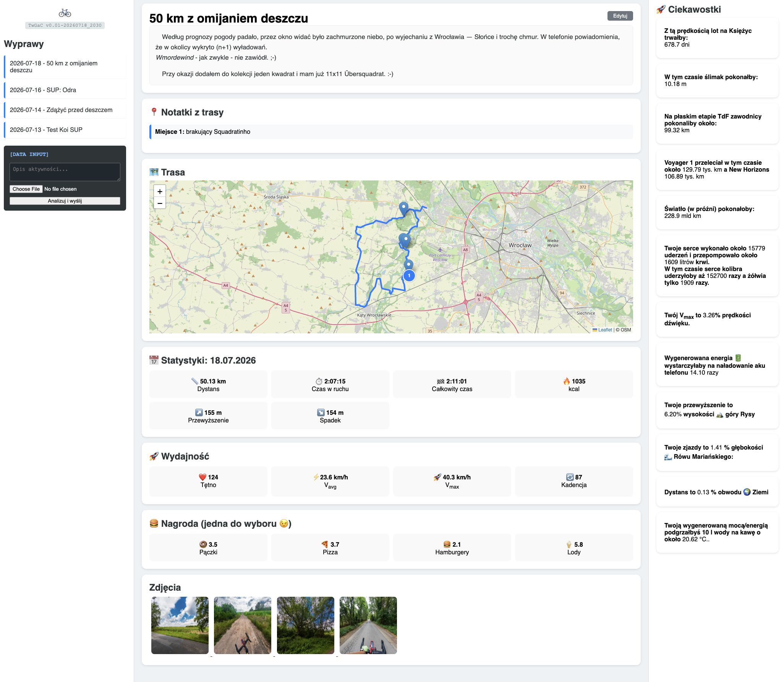Click the TdF 99.32 km fact card
The height and width of the screenshot is (682, 784).
coord(718,123)
